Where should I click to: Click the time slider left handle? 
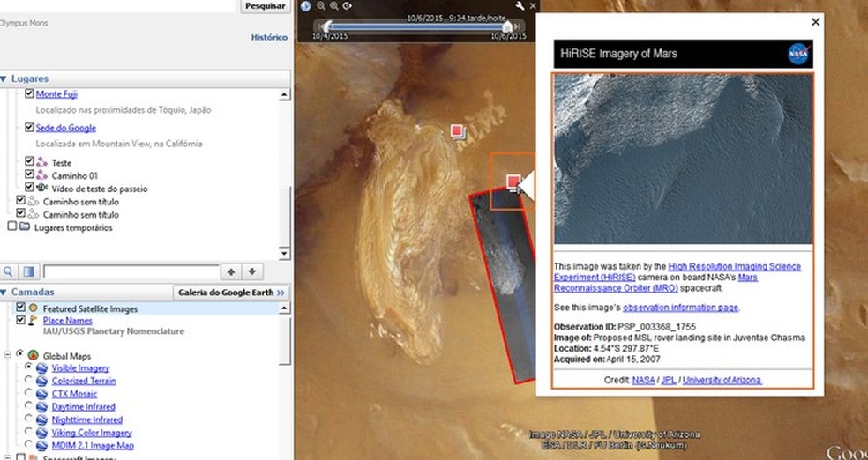[x=328, y=26]
